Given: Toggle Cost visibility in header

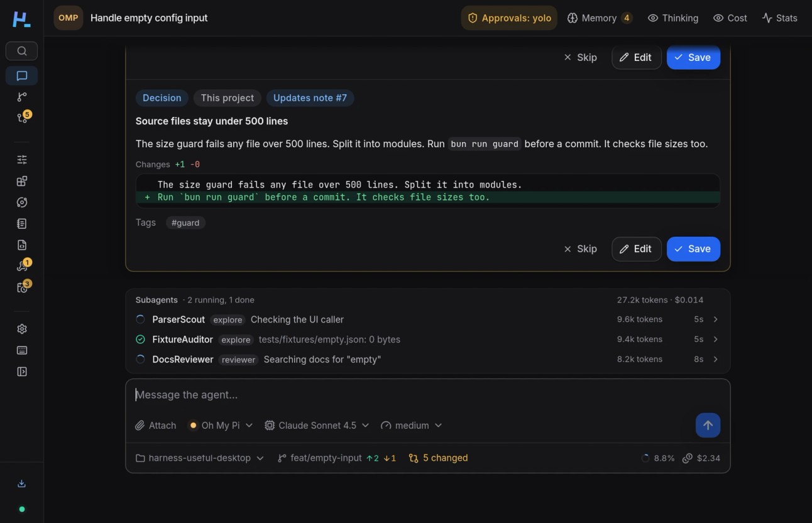Looking at the screenshot, I should [x=730, y=18].
